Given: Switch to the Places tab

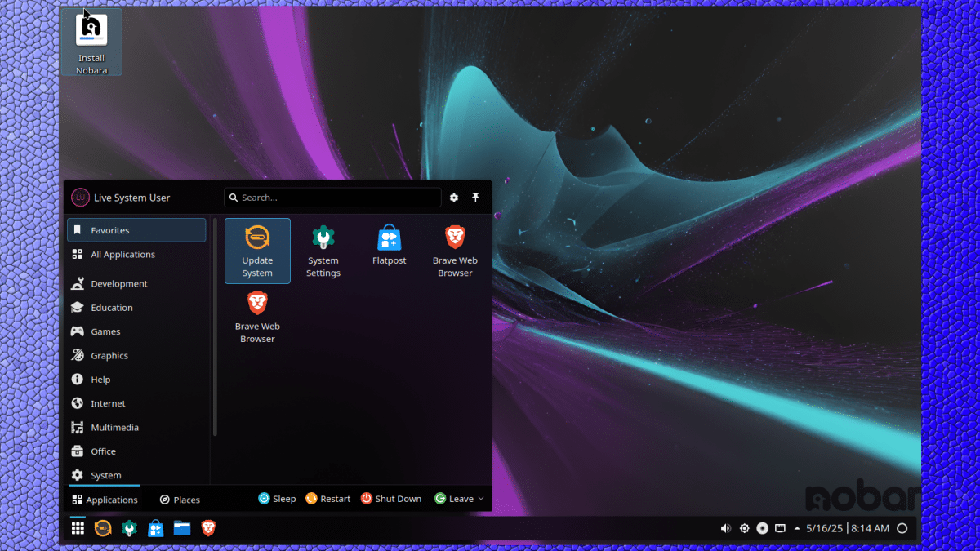Looking at the screenshot, I should 180,500.
